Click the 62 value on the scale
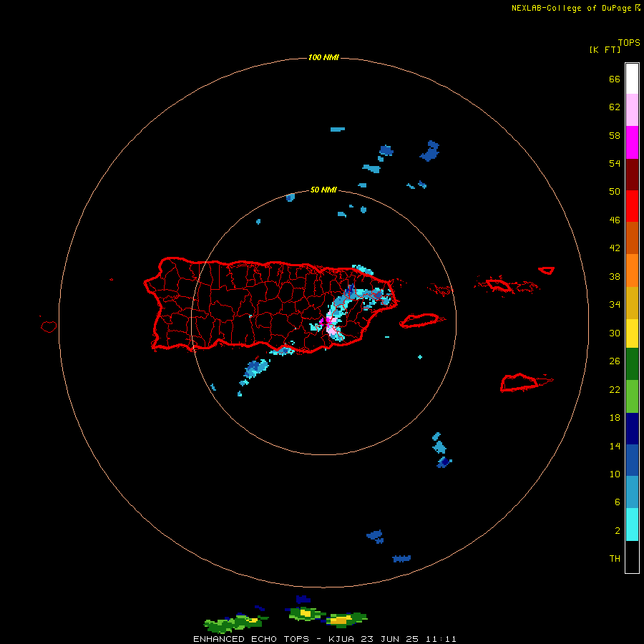This screenshot has width=644, height=644. [615, 107]
